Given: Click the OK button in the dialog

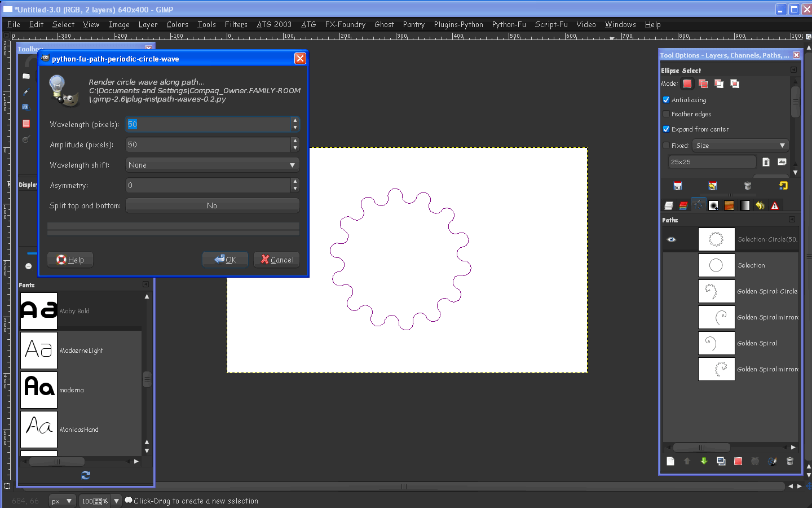Looking at the screenshot, I should tap(225, 259).
